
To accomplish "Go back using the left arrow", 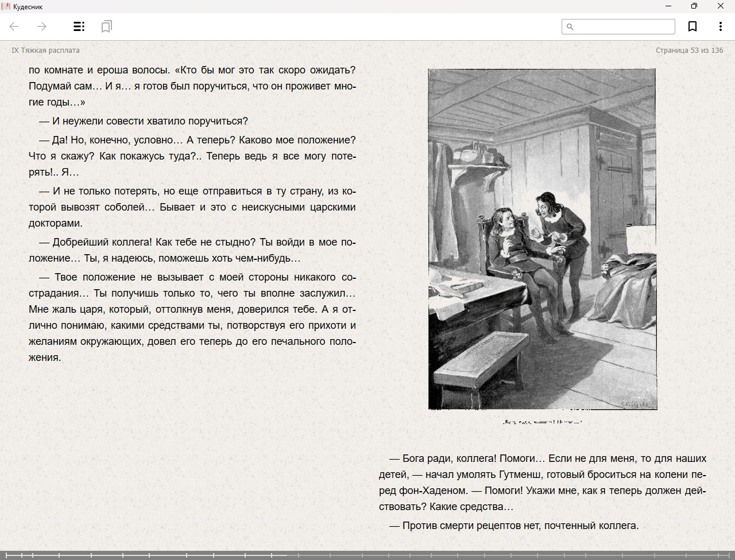I will pos(14,26).
